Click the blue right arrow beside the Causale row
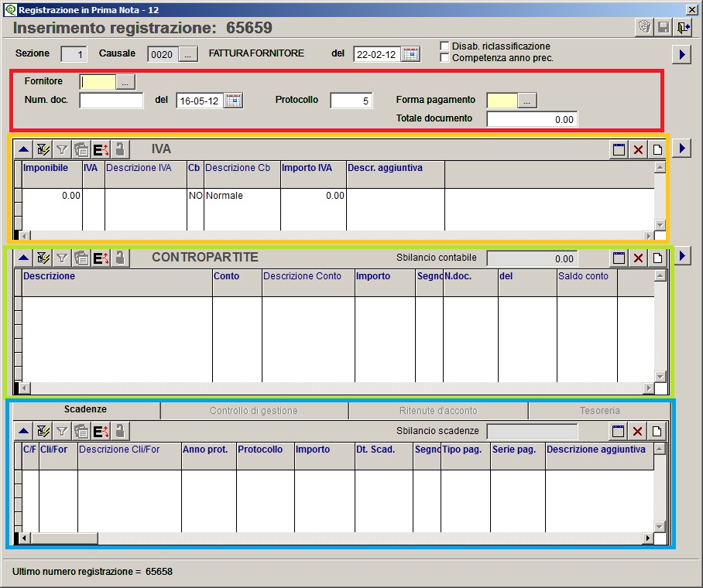The width and height of the screenshot is (703, 588). click(681, 55)
